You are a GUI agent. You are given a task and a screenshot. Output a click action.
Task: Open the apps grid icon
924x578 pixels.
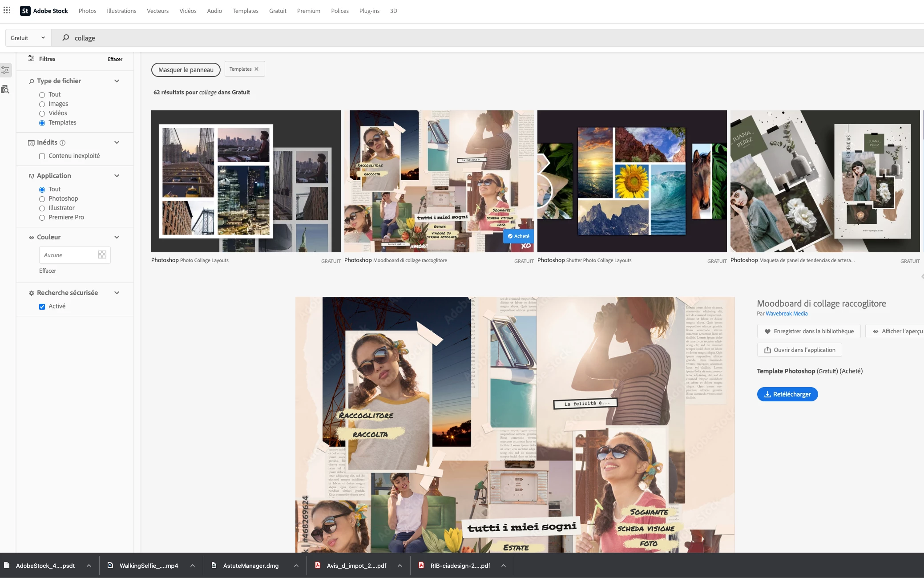7,10
